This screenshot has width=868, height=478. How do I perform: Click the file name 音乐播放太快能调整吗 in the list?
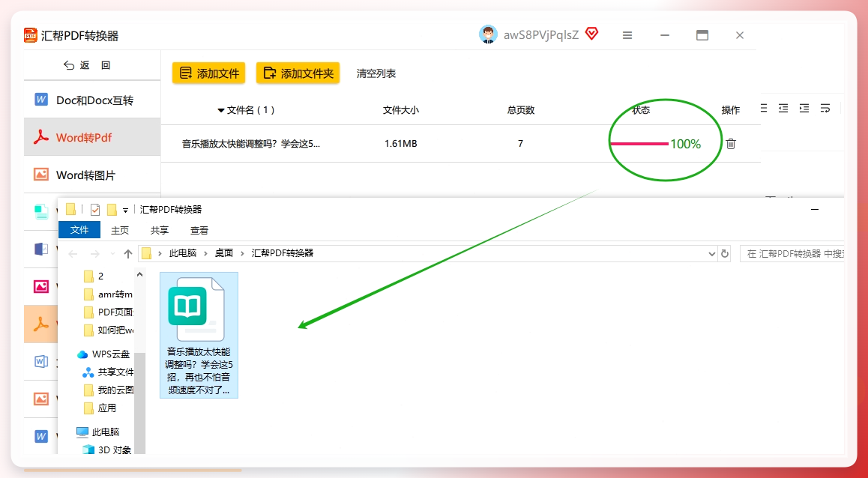coord(251,144)
